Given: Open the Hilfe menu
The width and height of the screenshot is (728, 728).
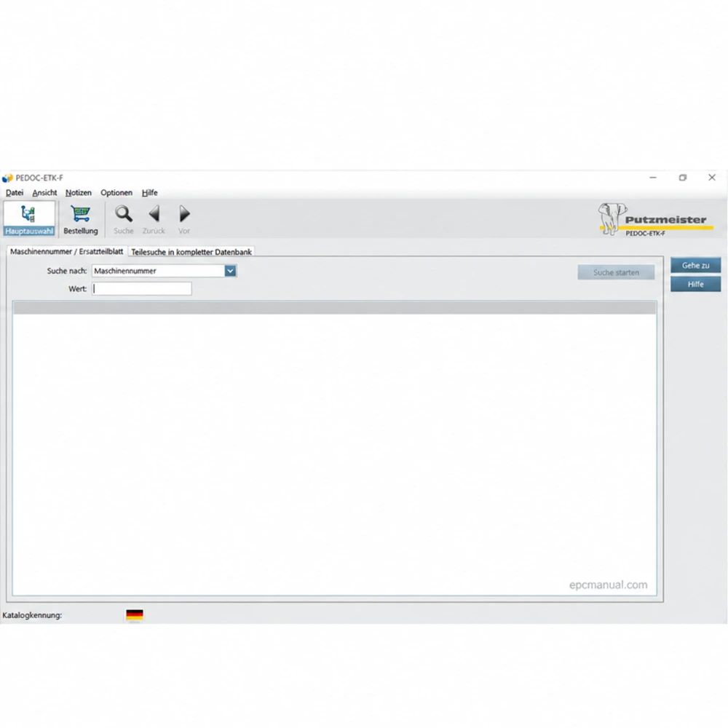Looking at the screenshot, I should click(x=149, y=193).
